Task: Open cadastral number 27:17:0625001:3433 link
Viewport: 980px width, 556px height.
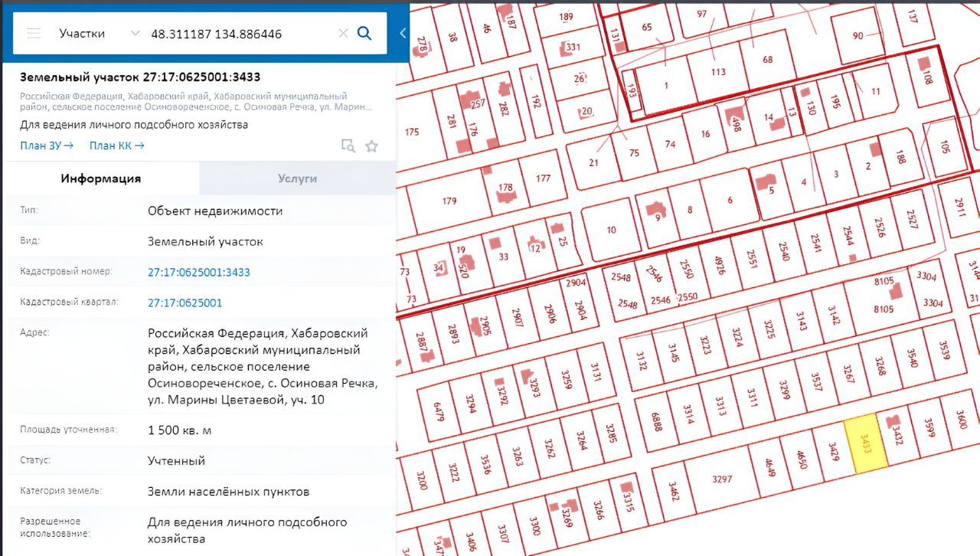Action: (199, 272)
